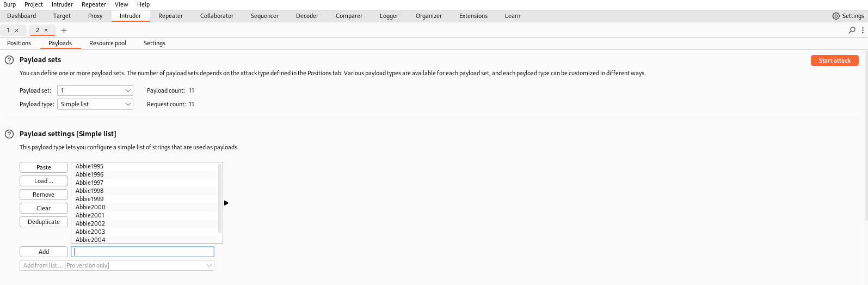Select payload Abbie1995 in the list

(144, 166)
